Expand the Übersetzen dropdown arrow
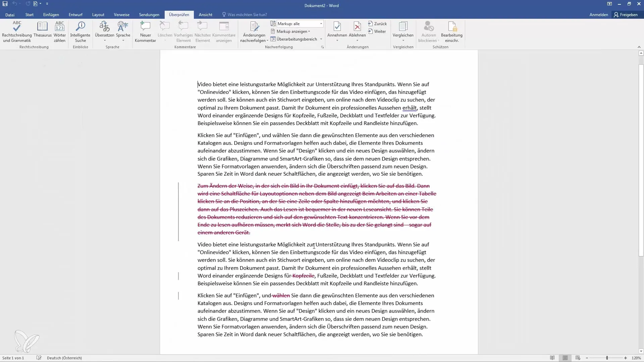The height and width of the screenshot is (362, 644). [x=105, y=41]
